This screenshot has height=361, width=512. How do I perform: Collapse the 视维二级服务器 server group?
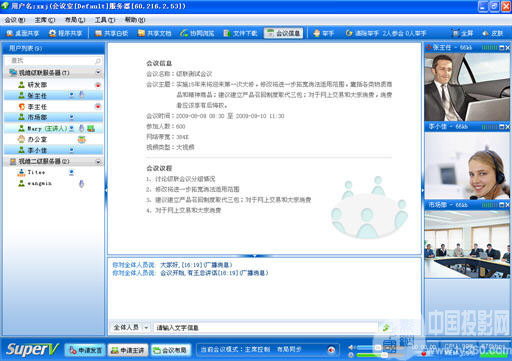98,161
